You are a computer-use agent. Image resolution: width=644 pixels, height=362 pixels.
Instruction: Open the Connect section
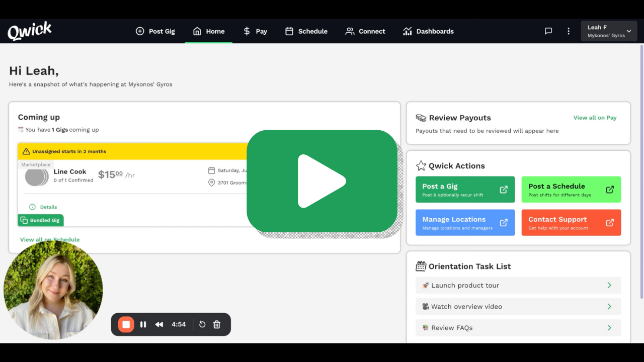(365, 31)
